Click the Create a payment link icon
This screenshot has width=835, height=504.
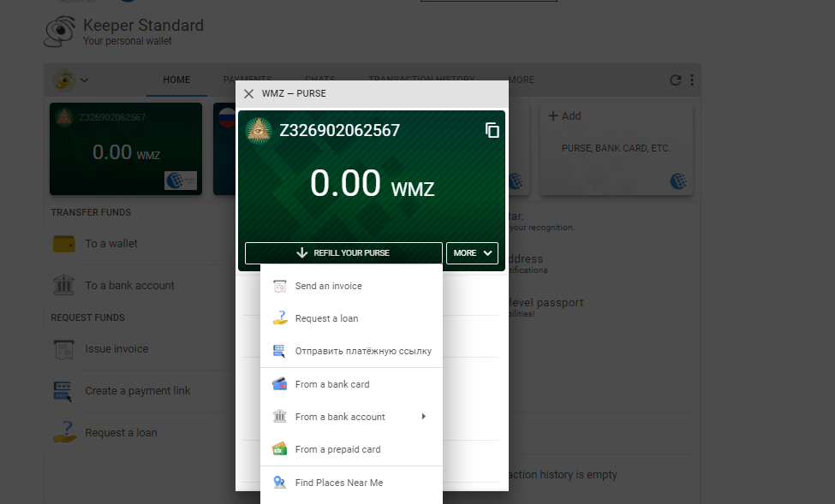pyautogui.click(x=63, y=391)
